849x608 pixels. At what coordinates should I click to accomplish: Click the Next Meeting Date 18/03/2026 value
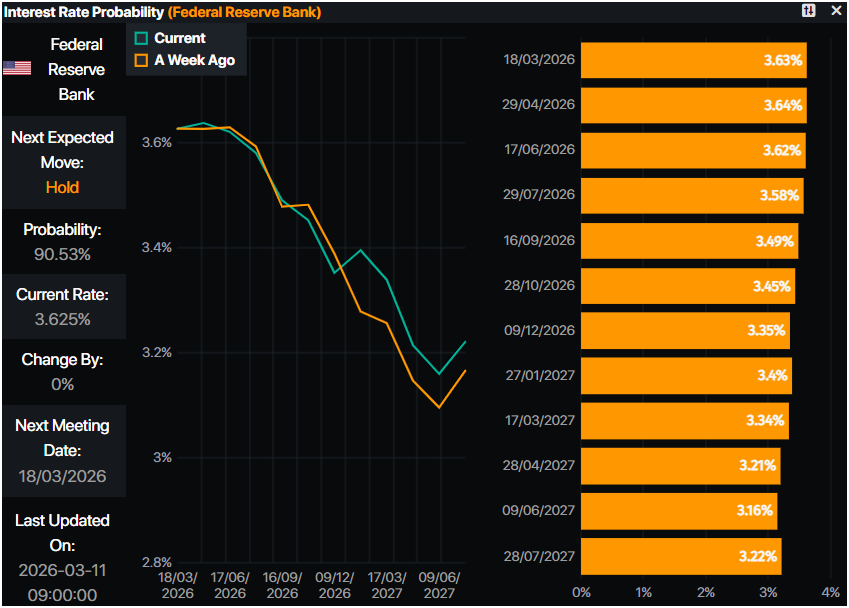point(62,476)
